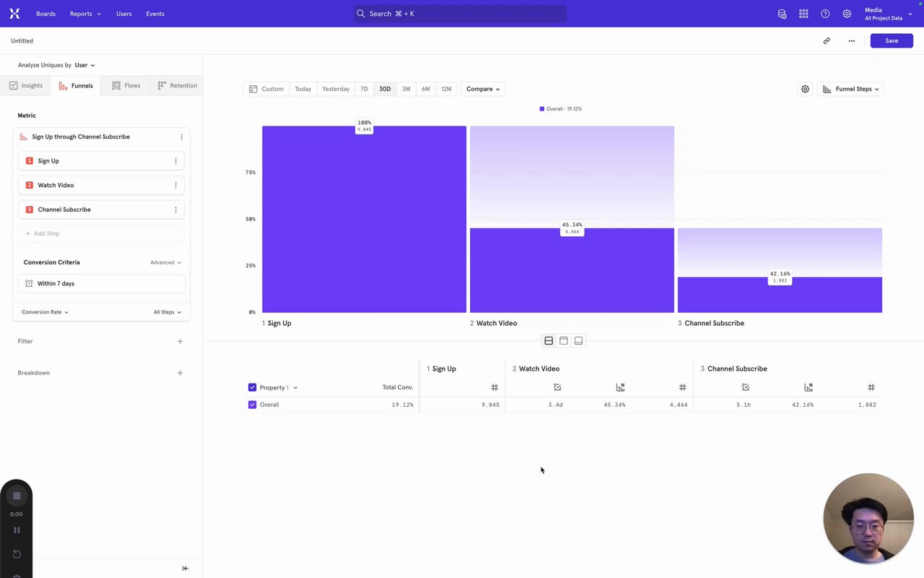Open options for Sign Up through Channel Subscribe metric
Screen dimensions: 924x578
pos(181,137)
